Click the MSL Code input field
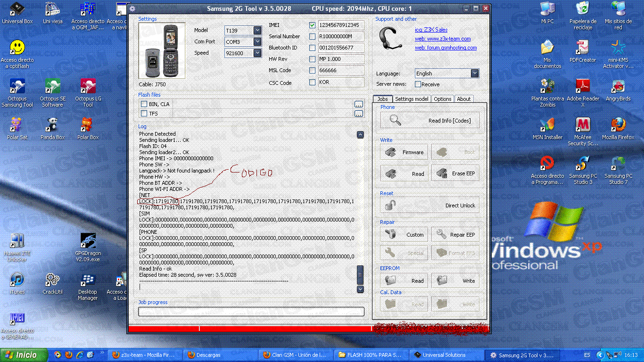This screenshot has width=644, height=362. click(x=340, y=70)
